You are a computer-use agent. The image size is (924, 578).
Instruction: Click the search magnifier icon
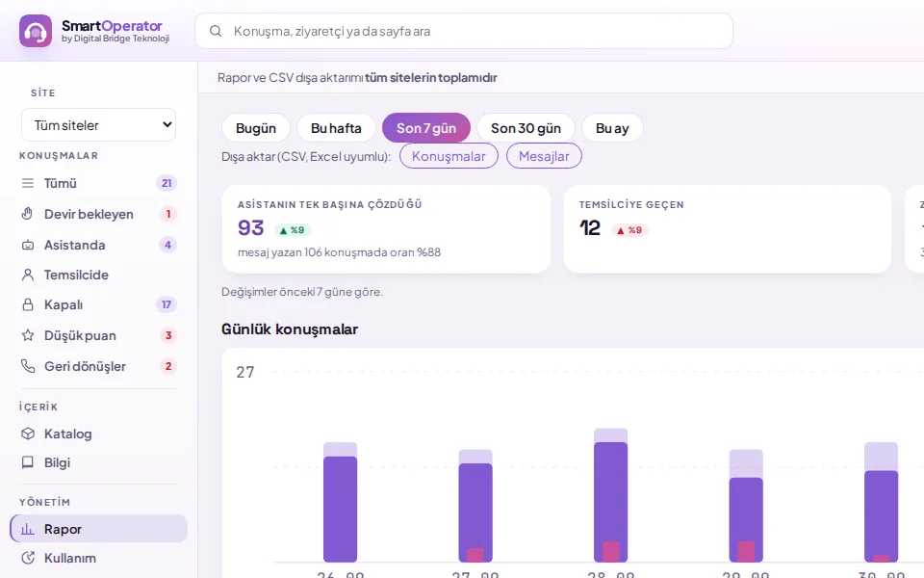(216, 31)
